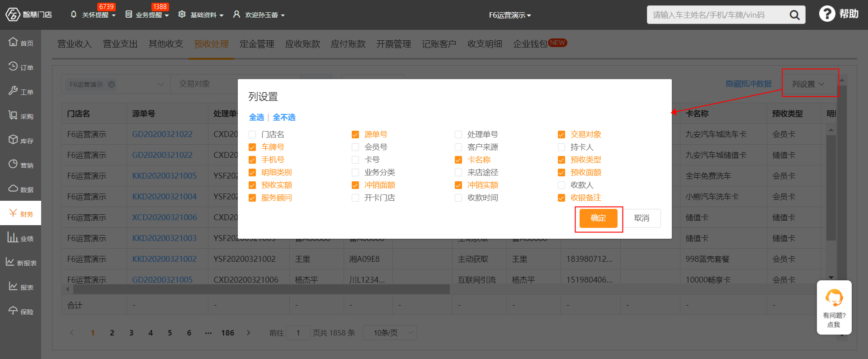Click the 全选 select all link
Viewport: 868px width, 359px height.
pos(256,117)
